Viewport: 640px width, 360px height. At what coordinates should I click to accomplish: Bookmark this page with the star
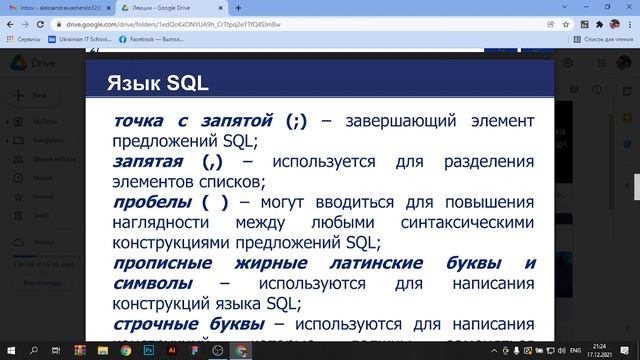[x=566, y=24]
